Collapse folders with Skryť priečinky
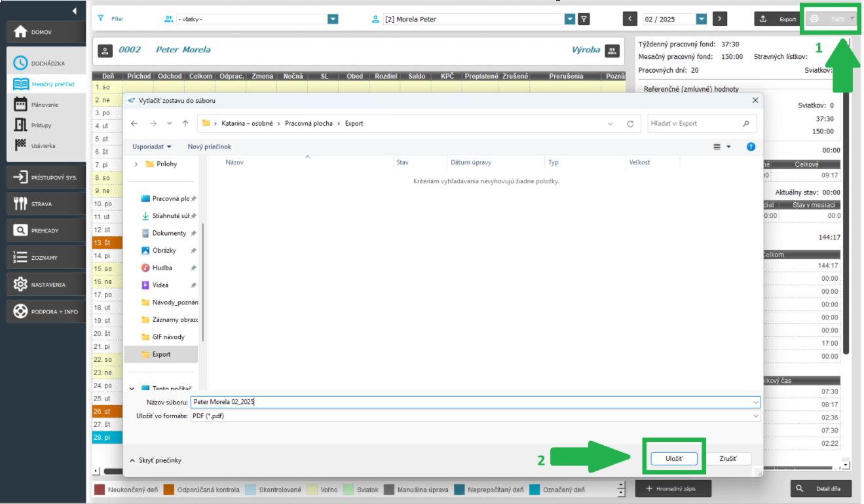 pos(156,460)
